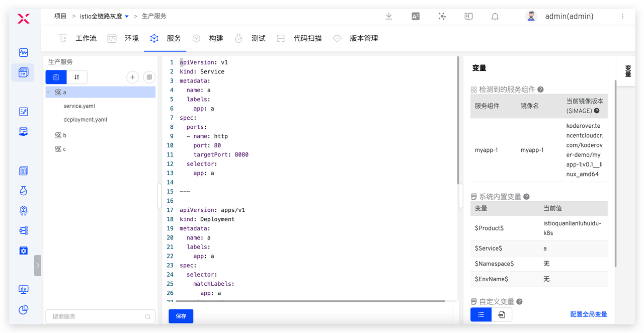
Task: Open the istio全链路灰度 project dropdown
Action: pyautogui.click(x=127, y=16)
